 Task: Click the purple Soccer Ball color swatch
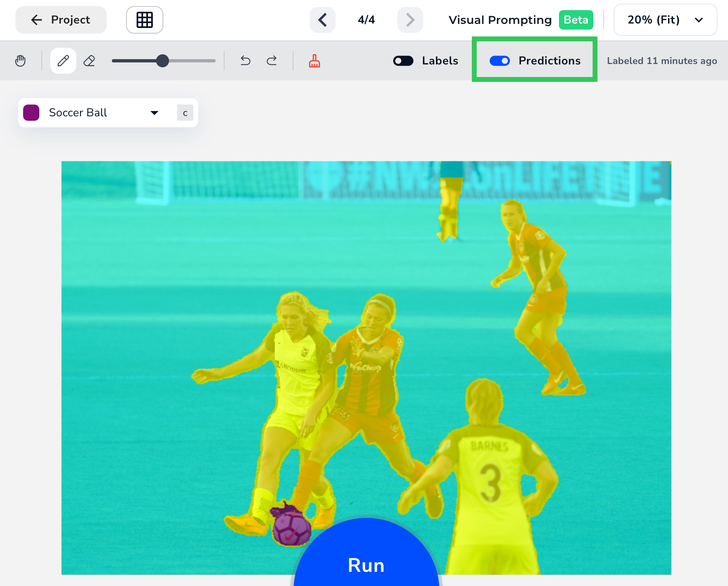tap(31, 113)
